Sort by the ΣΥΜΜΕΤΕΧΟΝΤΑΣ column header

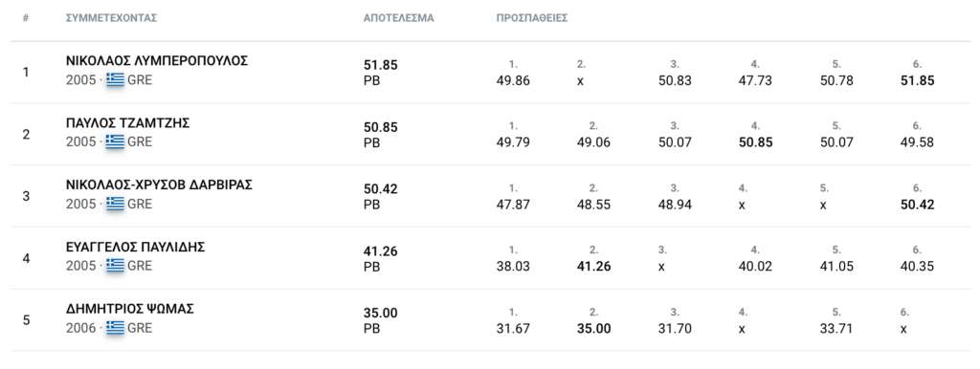[111, 18]
